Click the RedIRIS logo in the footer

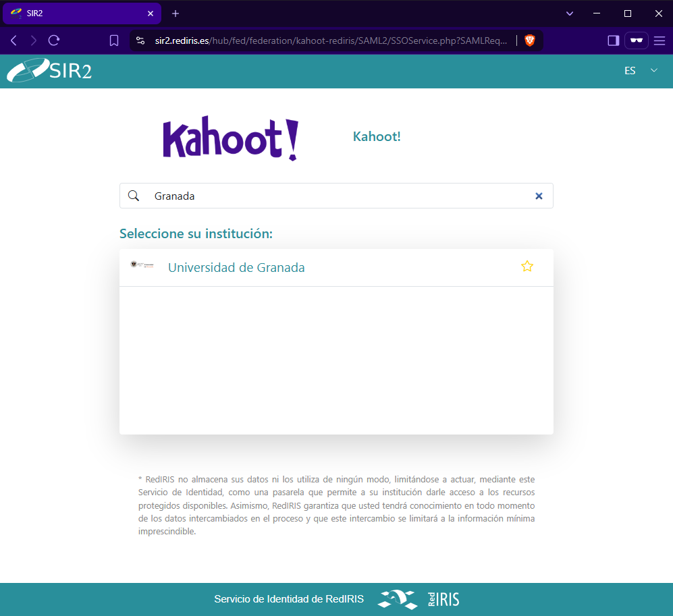pos(419,599)
